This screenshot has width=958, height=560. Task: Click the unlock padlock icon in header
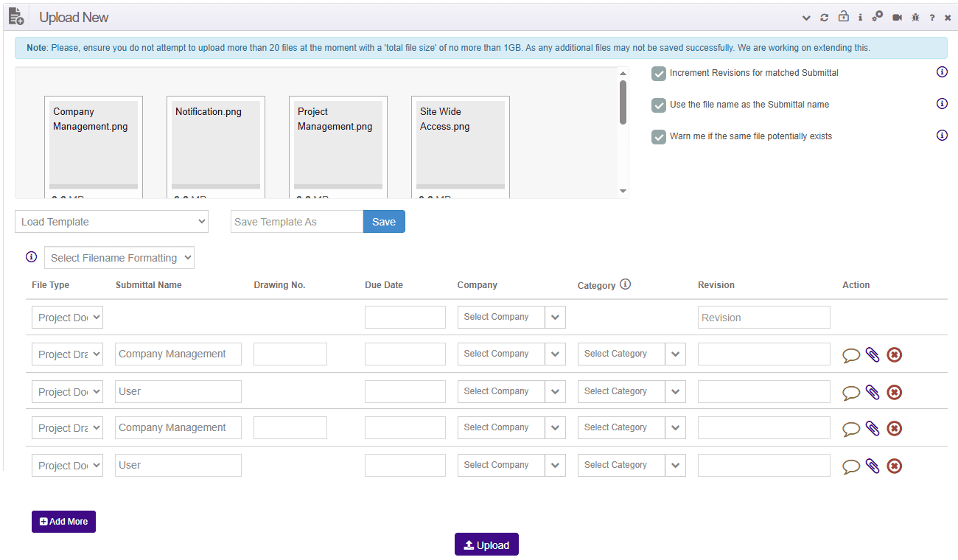click(x=843, y=17)
